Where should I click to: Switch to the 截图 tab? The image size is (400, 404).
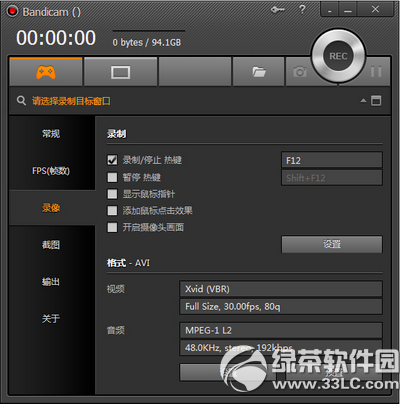coord(51,245)
